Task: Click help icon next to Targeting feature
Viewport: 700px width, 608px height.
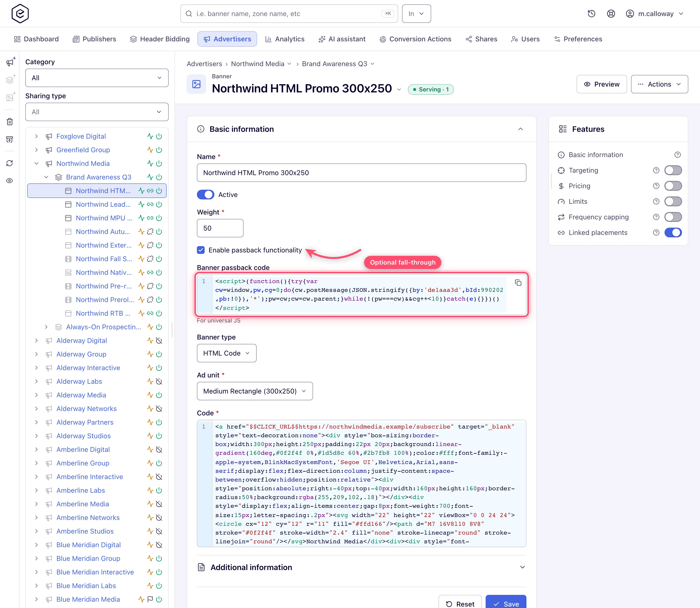Action: [x=656, y=170]
